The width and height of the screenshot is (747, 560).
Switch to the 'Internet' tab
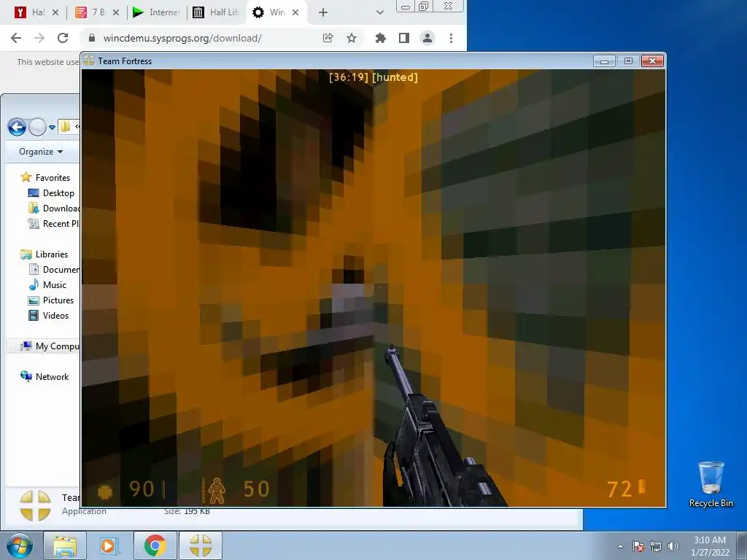[158, 12]
